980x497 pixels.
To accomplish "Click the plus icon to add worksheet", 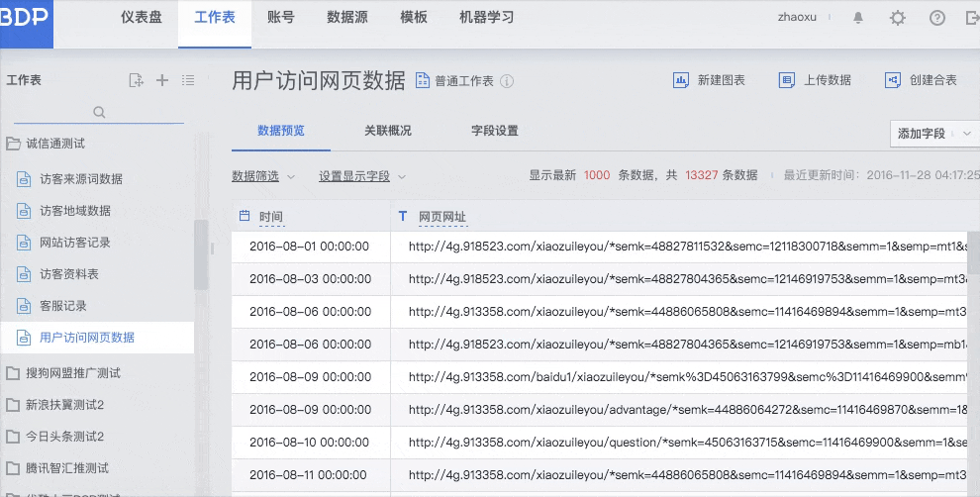I will [x=162, y=80].
